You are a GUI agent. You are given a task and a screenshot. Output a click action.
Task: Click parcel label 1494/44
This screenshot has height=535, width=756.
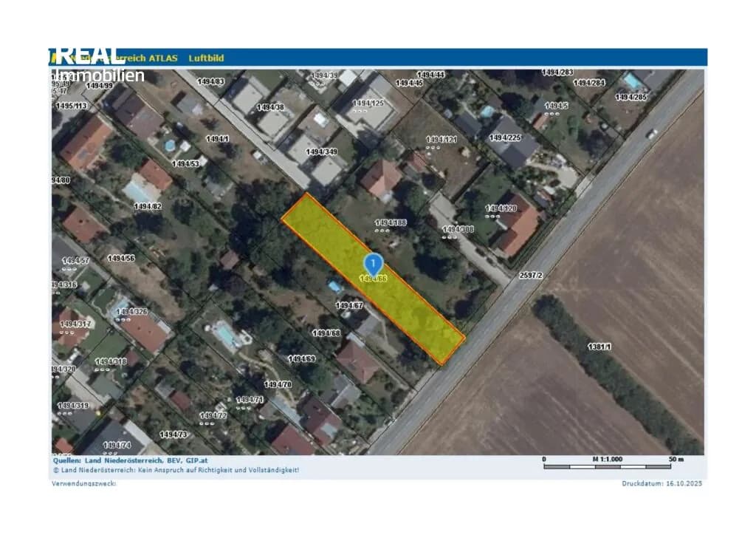point(430,75)
